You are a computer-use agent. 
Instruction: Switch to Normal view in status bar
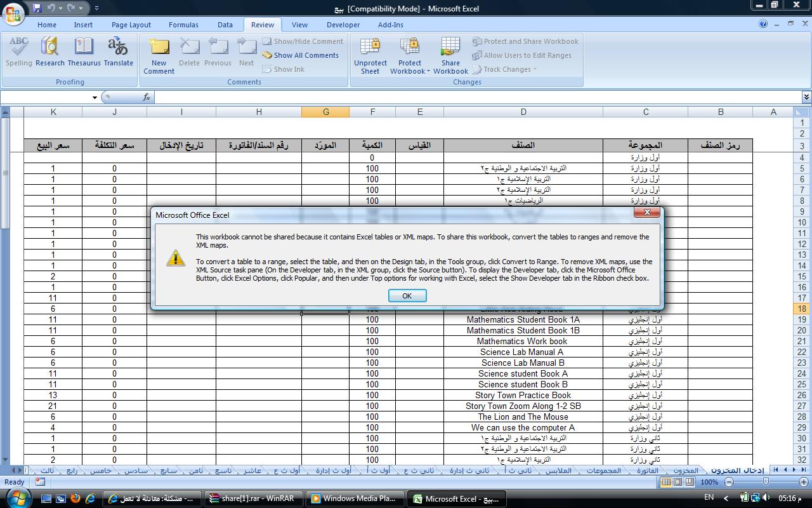(x=666, y=482)
